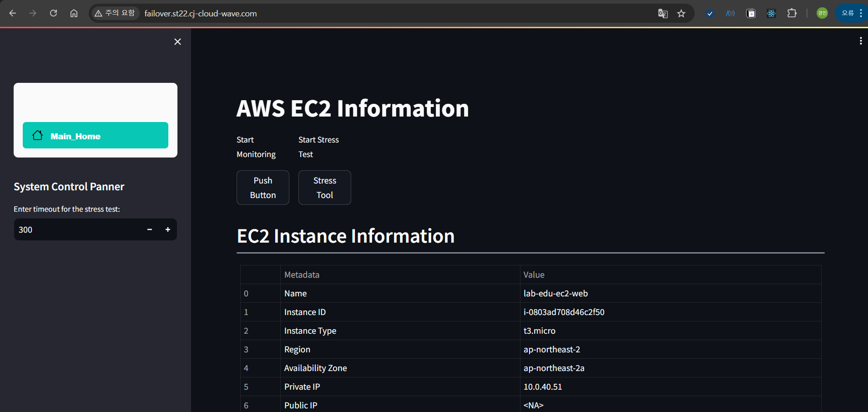Click the Private IP metadata cell
This screenshot has width=868, height=412.
click(x=400, y=387)
